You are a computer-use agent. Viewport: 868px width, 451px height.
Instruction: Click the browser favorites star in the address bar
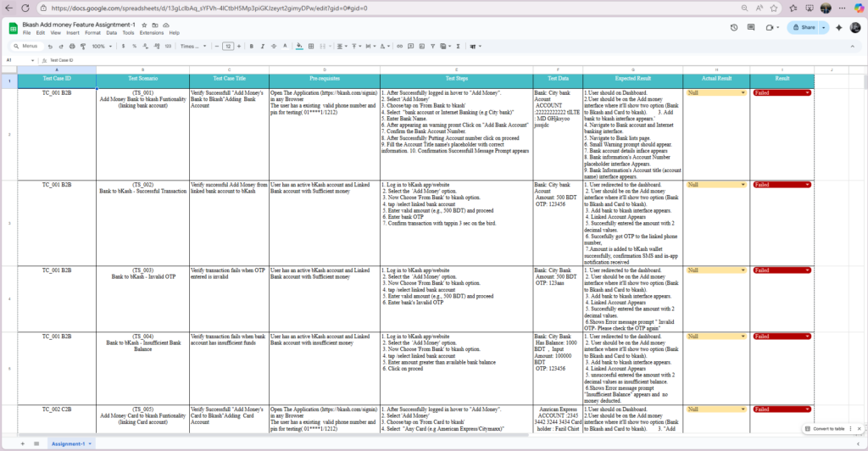[x=774, y=8]
